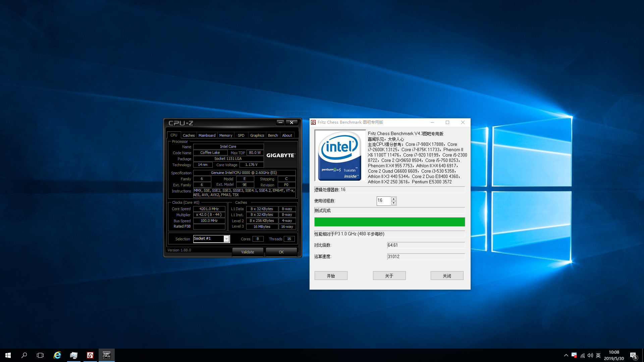Open the Windows Start menu
Viewport: 644px width, 362px height.
8,355
